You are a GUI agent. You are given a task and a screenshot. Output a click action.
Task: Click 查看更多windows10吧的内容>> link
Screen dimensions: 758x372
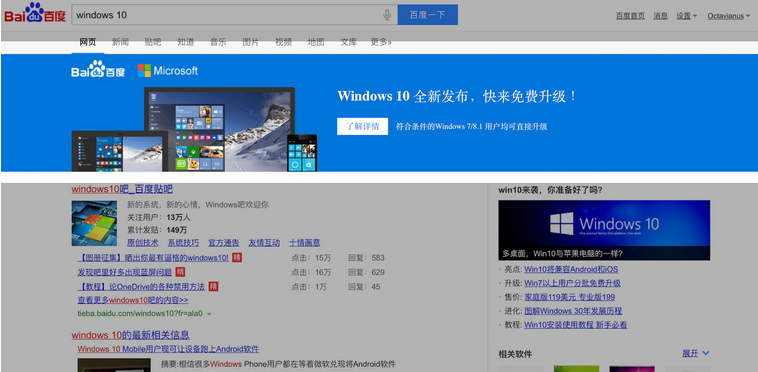click(133, 300)
